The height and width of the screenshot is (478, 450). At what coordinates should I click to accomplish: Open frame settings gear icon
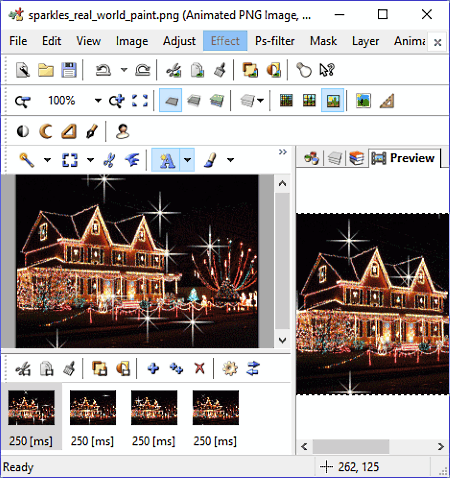click(230, 368)
